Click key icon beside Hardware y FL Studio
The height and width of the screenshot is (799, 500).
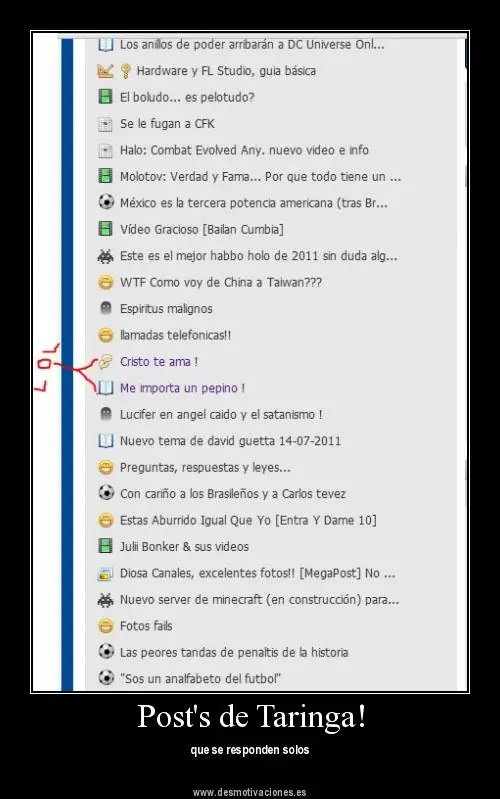(125, 71)
